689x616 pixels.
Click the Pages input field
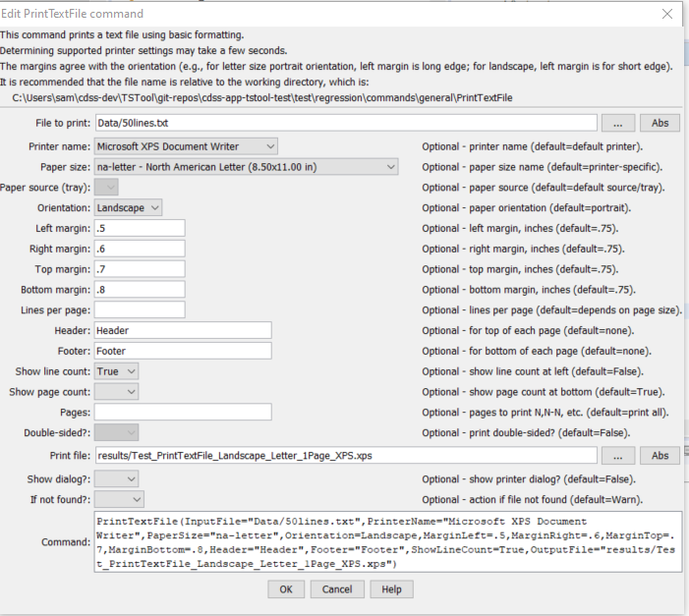[x=183, y=412]
